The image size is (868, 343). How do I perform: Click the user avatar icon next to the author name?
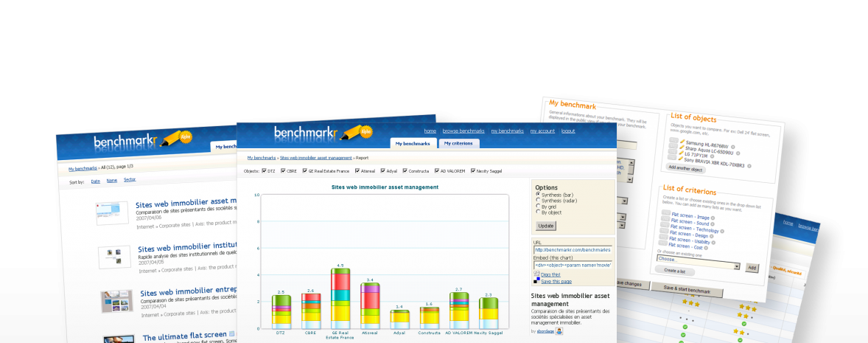[x=559, y=330]
